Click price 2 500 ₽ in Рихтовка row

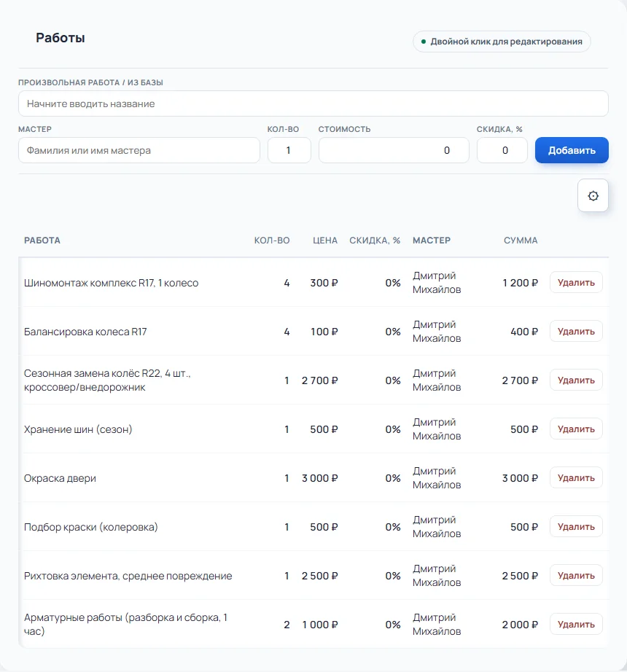coord(320,576)
